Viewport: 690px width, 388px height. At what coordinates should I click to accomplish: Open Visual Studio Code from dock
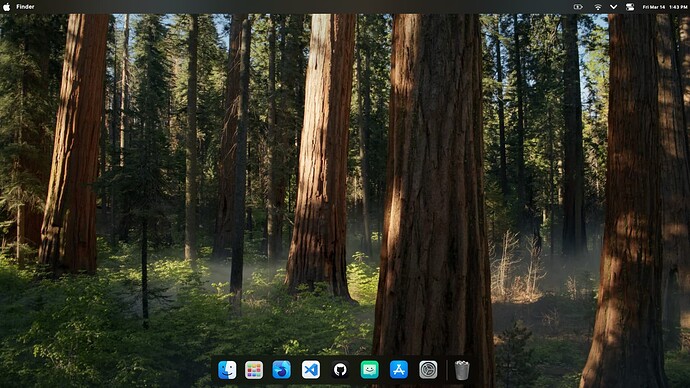coord(311,370)
